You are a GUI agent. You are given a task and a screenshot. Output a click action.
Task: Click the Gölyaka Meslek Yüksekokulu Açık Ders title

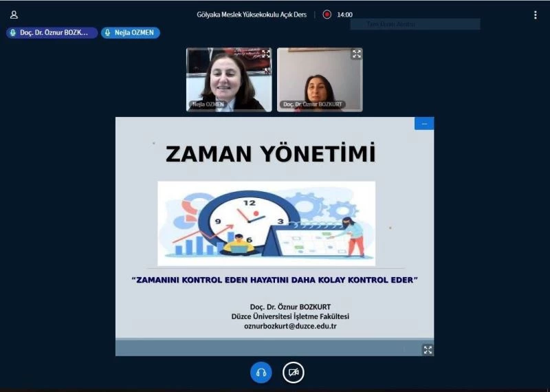pyautogui.click(x=252, y=14)
